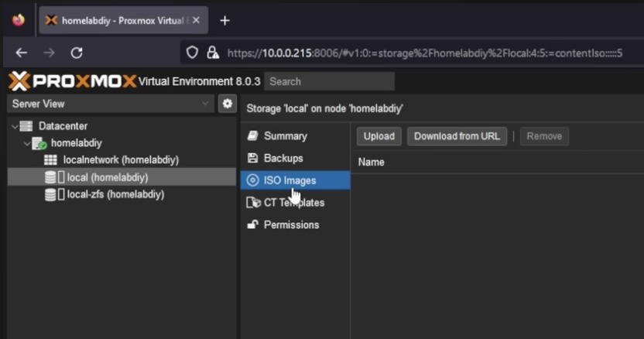Open the Server View dropdown

click(111, 104)
